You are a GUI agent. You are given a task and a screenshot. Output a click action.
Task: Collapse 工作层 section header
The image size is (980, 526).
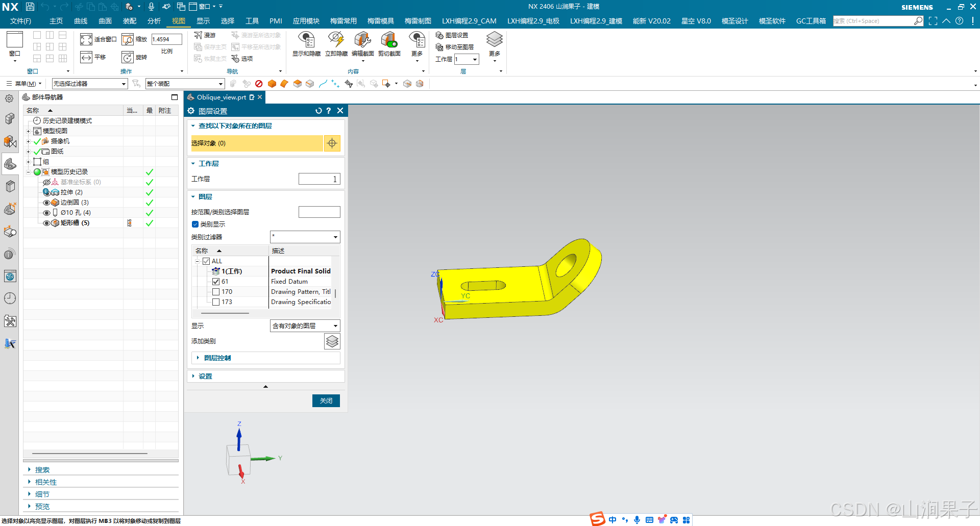pyautogui.click(x=208, y=164)
